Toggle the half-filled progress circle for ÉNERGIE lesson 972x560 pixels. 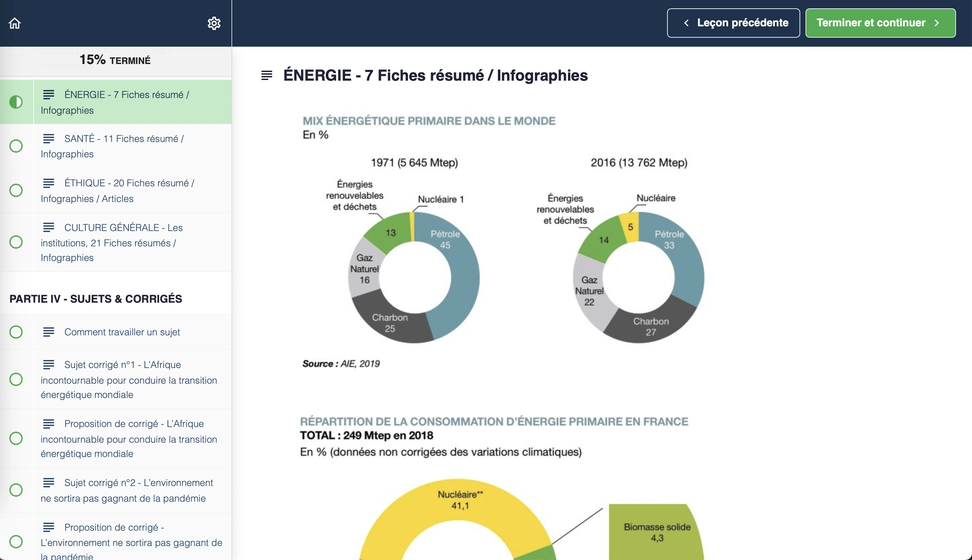point(16,102)
